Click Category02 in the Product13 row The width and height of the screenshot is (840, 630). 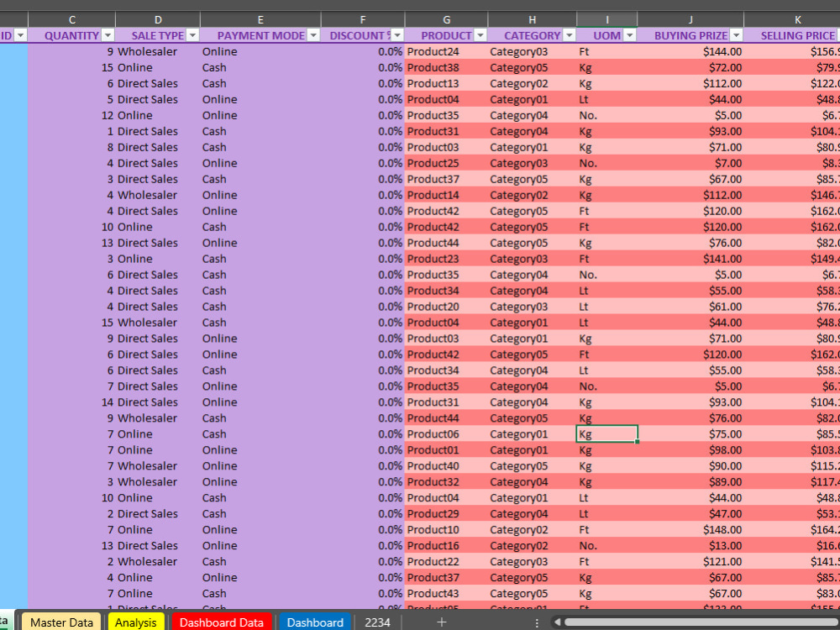532,83
